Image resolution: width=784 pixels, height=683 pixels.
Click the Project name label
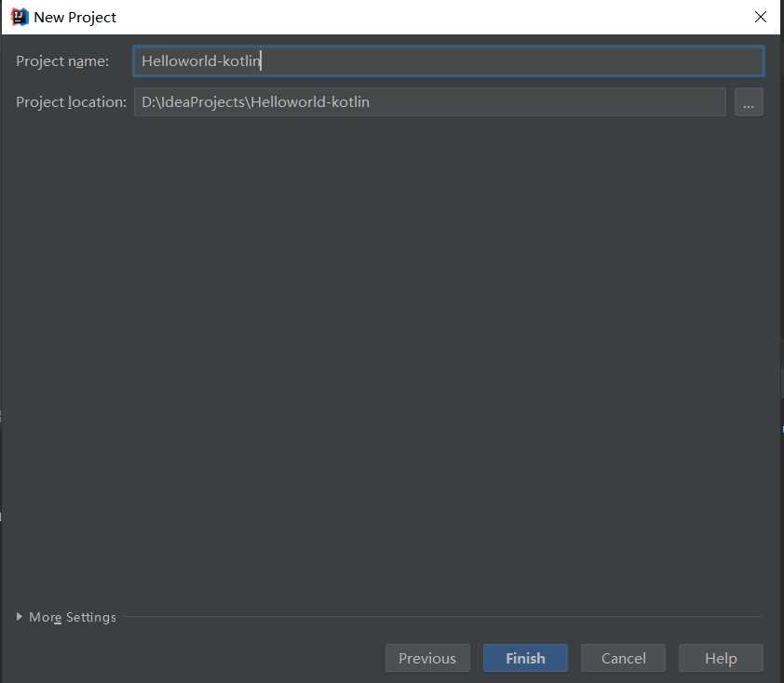[x=62, y=61]
